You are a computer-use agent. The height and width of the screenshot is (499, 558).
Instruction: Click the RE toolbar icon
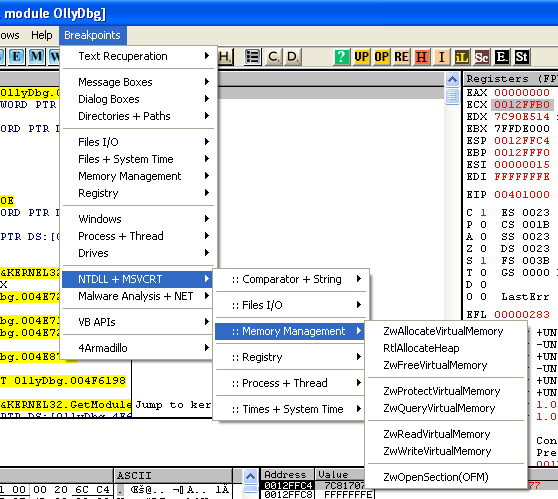[x=401, y=57]
